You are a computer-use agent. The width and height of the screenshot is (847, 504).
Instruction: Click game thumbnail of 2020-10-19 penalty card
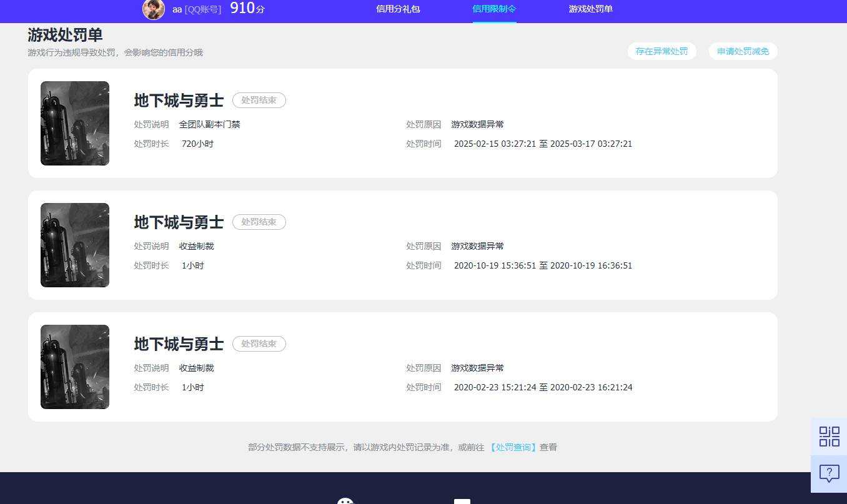[75, 245]
